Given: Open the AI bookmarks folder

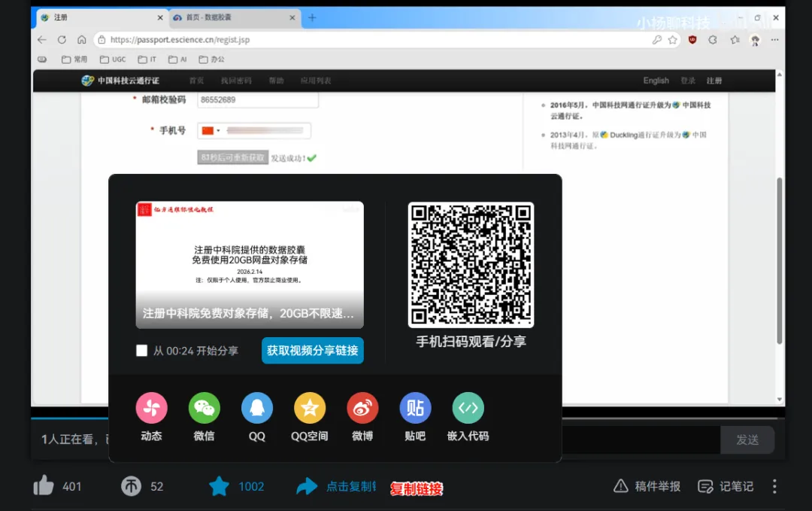Looking at the screenshot, I should [x=177, y=59].
